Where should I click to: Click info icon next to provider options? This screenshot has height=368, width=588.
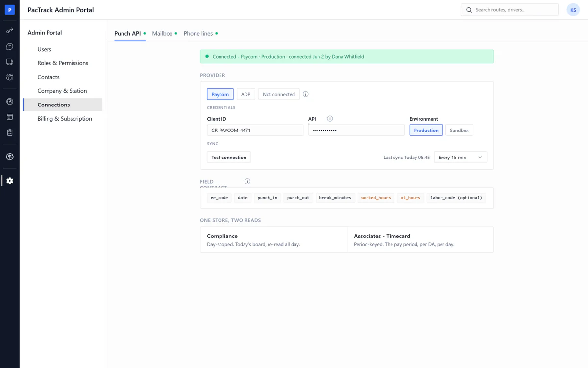click(x=306, y=94)
